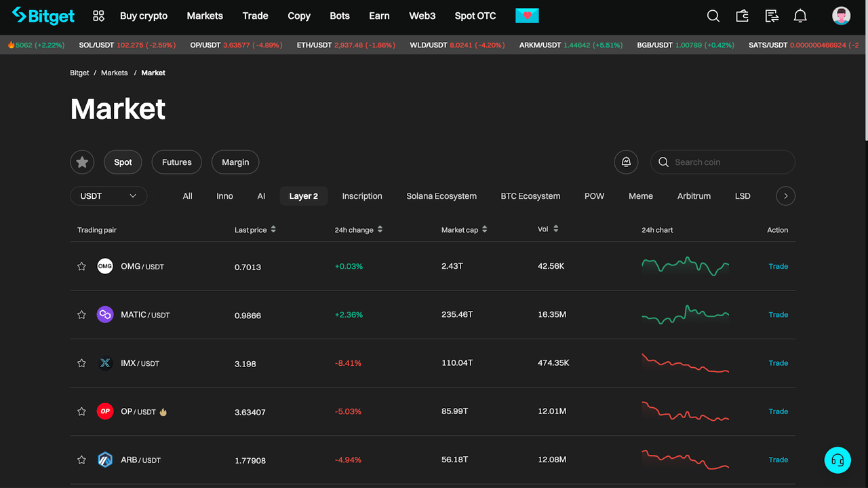Open SOL/USDT in the ticker bar
Viewport: 868px width, 488px height.
[127, 45]
